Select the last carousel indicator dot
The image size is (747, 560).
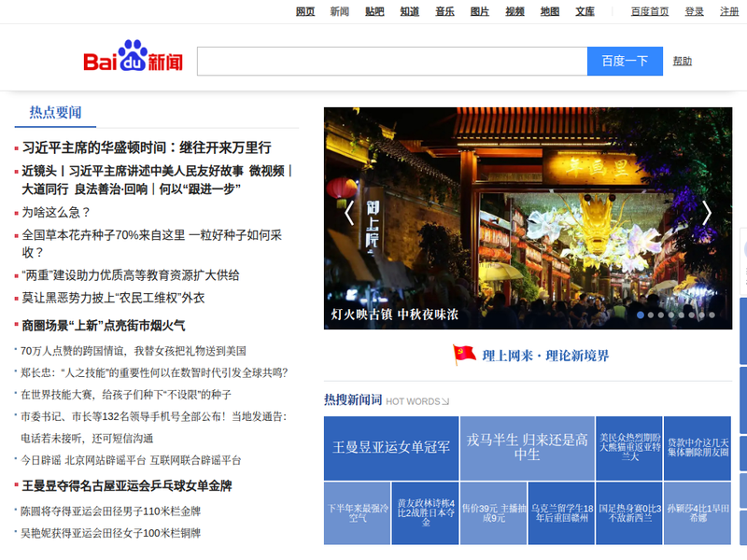[x=712, y=315]
